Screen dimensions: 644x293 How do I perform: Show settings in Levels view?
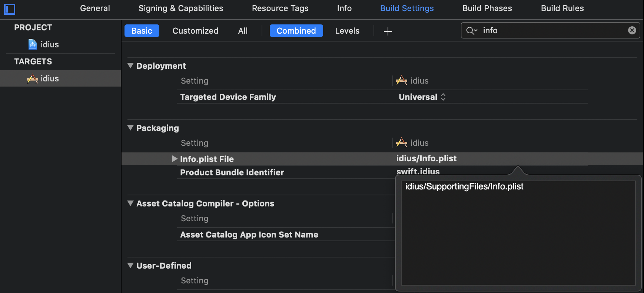tap(347, 31)
